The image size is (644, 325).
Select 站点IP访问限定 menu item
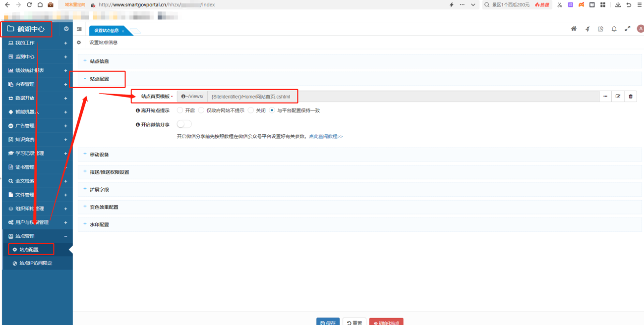[36, 263]
